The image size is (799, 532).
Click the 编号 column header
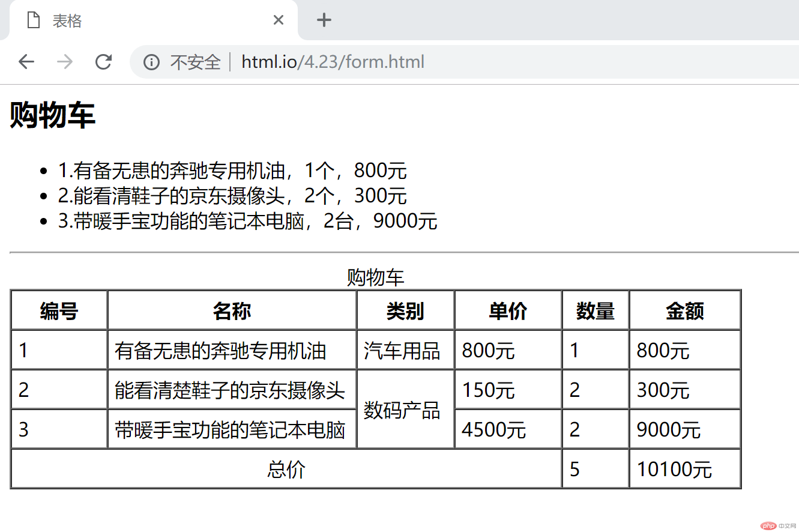pyautogui.click(x=59, y=311)
